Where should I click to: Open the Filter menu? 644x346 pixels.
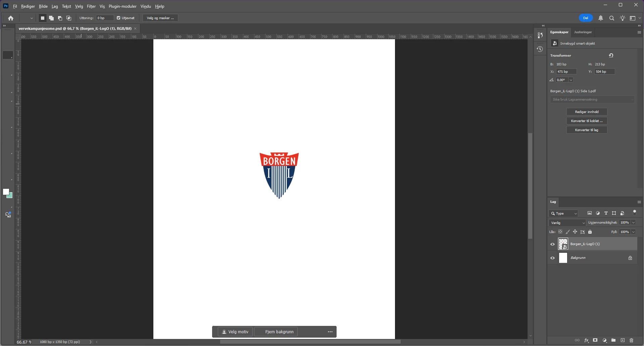click(91, 6)
